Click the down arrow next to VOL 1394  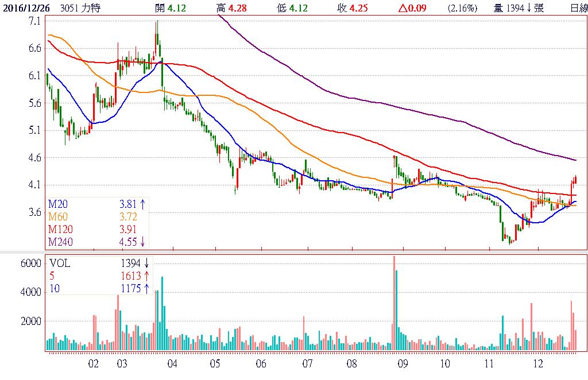pos(146,263)
